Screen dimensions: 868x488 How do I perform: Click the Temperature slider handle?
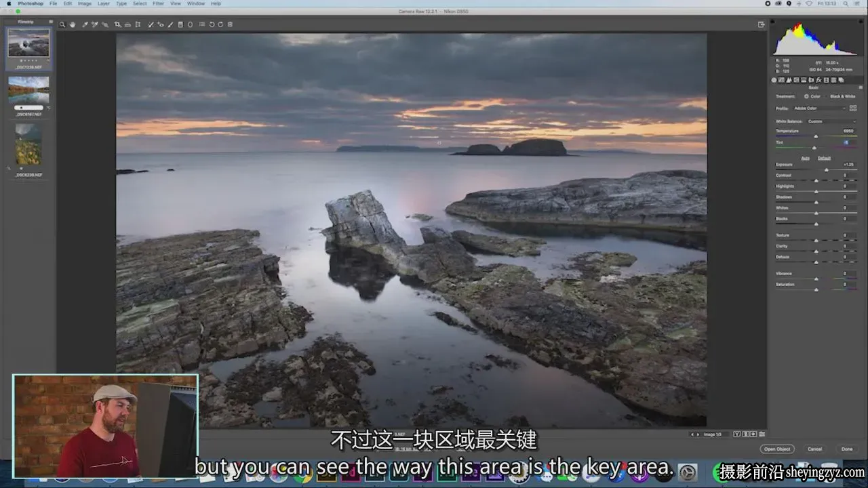pyautogui.click(x=816, y=136)
